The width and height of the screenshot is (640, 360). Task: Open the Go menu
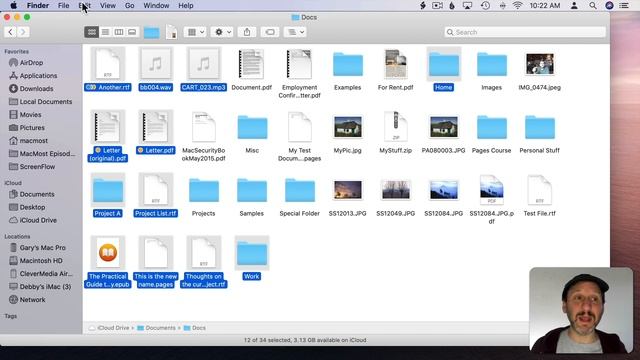point(129,5)
